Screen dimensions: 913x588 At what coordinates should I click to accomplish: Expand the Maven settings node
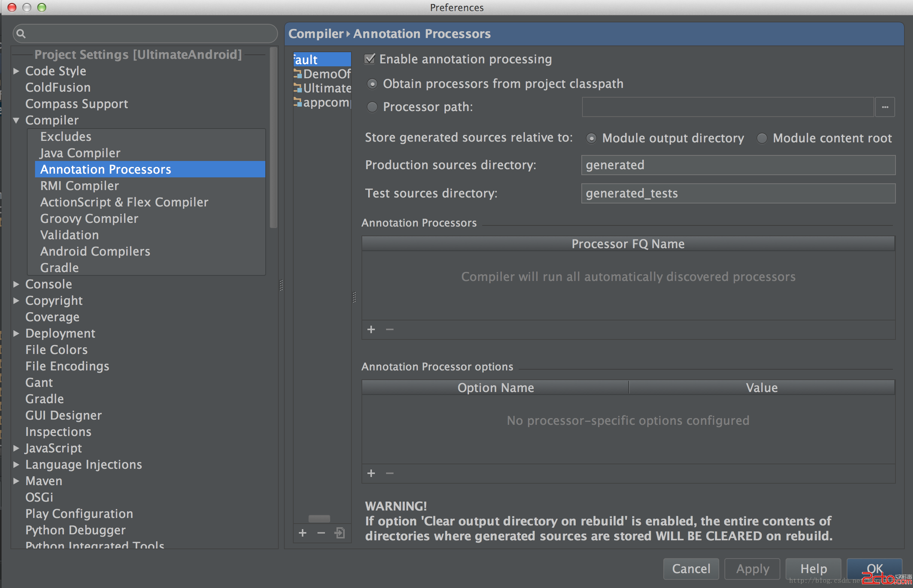pos(16,481)
